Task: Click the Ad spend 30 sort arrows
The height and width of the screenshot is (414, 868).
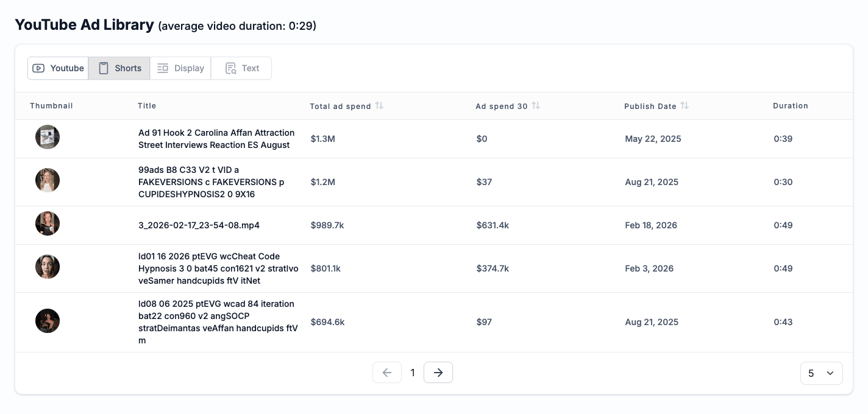Action: [x=536, y=105]
